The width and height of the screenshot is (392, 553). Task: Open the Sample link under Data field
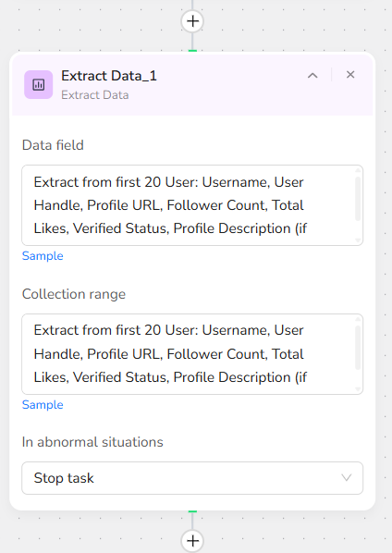click(x=43, y=255)
